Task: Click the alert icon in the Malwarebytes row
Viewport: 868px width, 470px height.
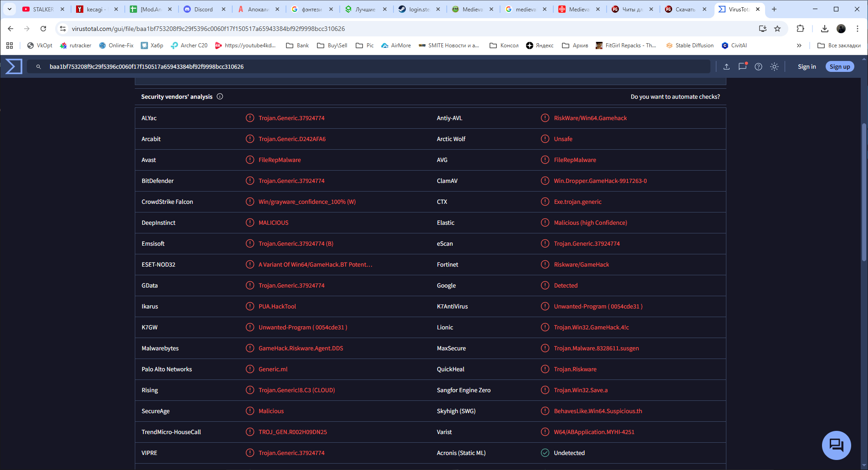Action: pos(250,348)
